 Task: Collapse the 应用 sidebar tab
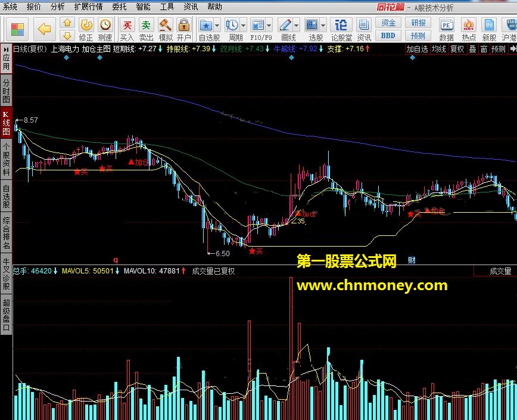coord(6,58)
